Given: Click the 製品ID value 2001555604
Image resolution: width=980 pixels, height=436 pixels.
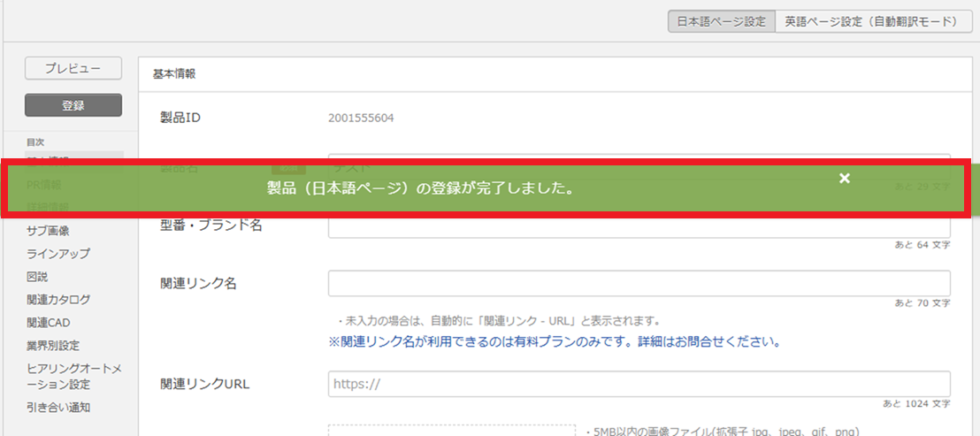Looking at the screenshot, I should [x=361, y=119].
